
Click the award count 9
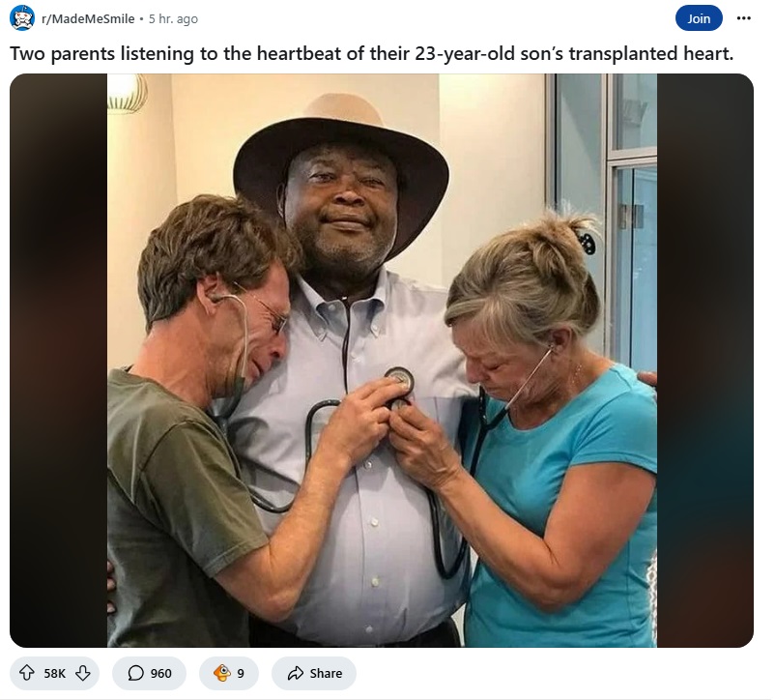[x=241, y=673]
